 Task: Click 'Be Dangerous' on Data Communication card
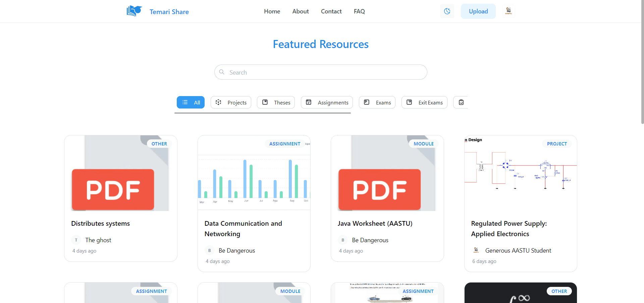pyautogui.click(x=237, y=250)
